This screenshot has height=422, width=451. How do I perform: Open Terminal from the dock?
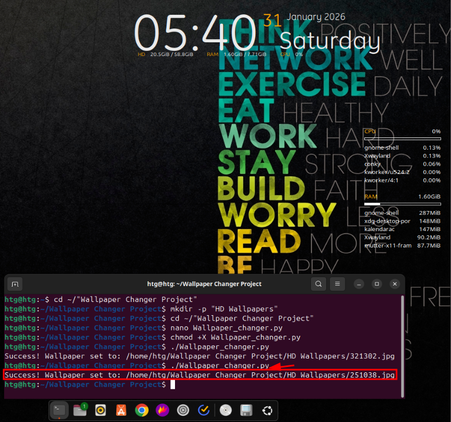point(59,410)
